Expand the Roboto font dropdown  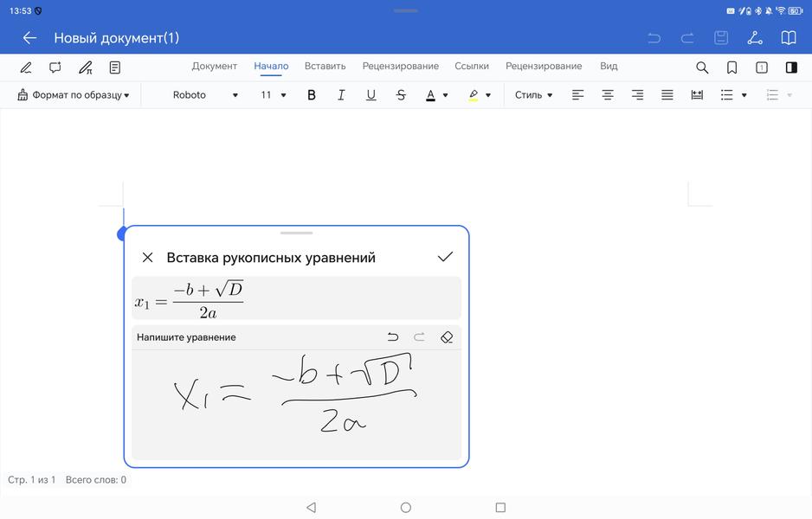[x=205, y=95]
